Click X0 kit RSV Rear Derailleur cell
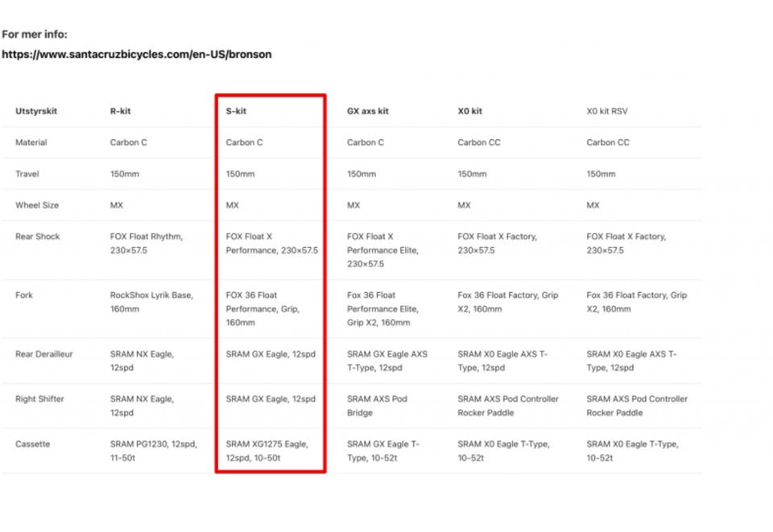The width and height of the screenshot is (773, 532). (631, 361)
